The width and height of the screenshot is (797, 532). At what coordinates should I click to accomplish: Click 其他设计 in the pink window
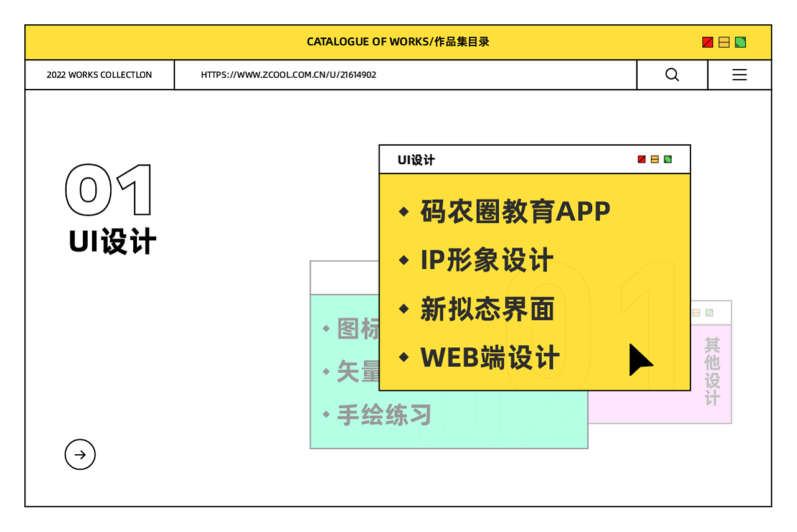(712, 371)
